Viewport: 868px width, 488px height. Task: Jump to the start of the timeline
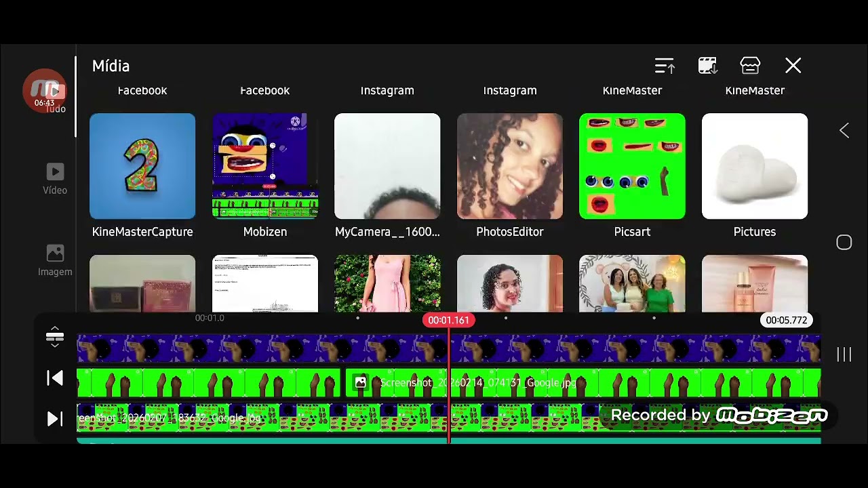(55, 378)
